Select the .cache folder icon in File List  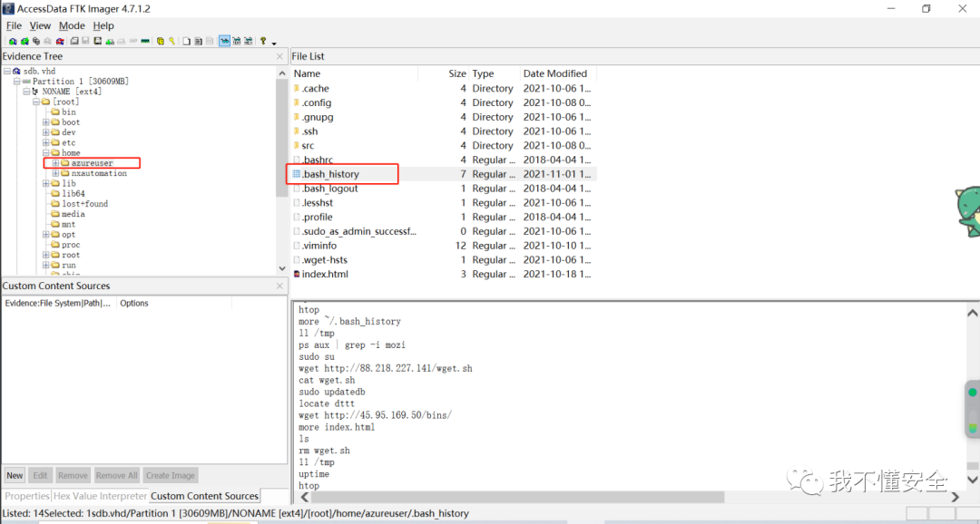[297, 89]
